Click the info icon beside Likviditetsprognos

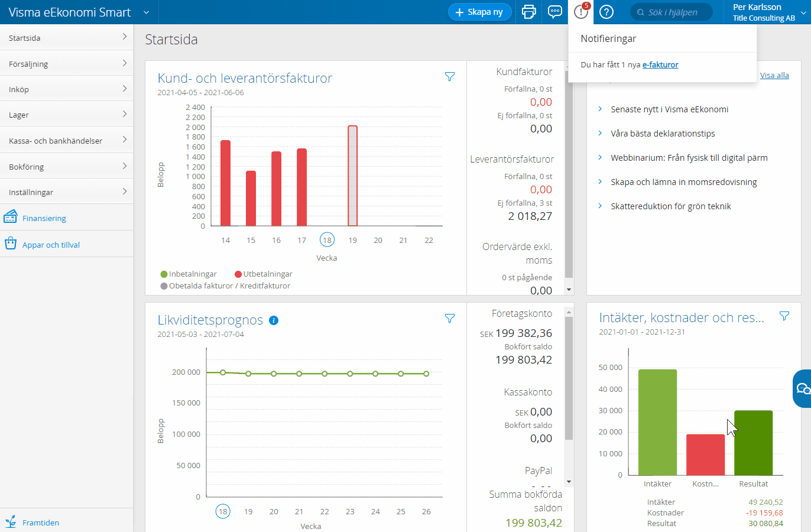274,320
